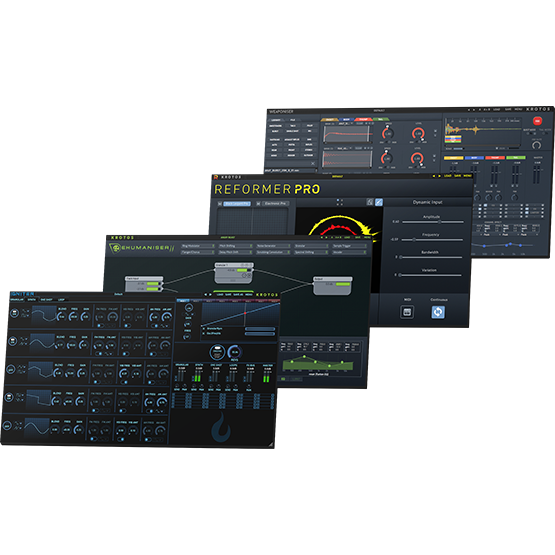555x555 pixels.
Task: Toggle power on second Igniter oscillator row
Action: pos(12,341)
